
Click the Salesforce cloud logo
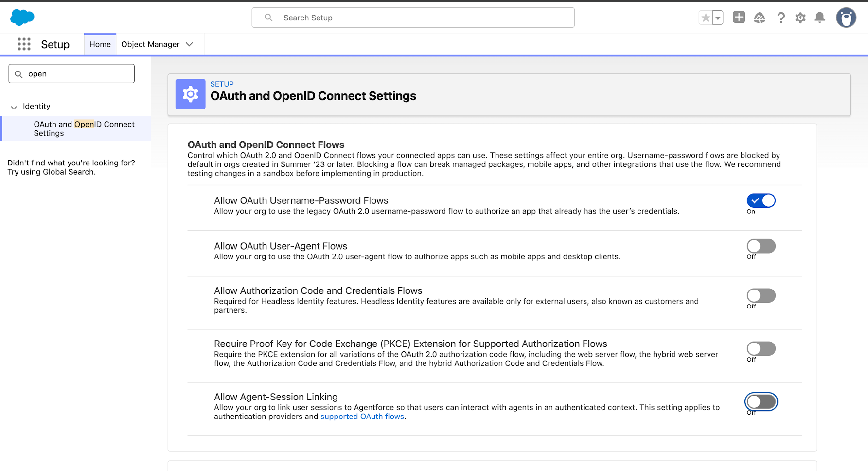click(22, 18)
